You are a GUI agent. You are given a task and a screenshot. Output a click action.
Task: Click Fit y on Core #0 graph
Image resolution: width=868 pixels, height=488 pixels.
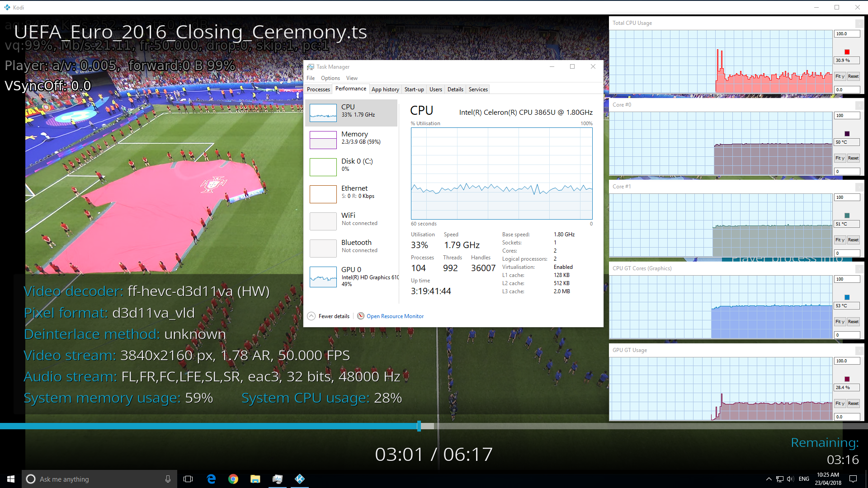pos(840,158)
